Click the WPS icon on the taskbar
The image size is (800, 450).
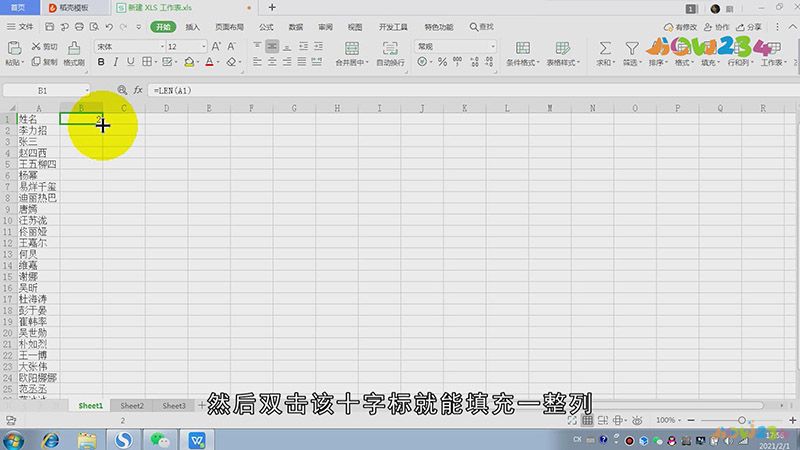click(x=196, y=440)
